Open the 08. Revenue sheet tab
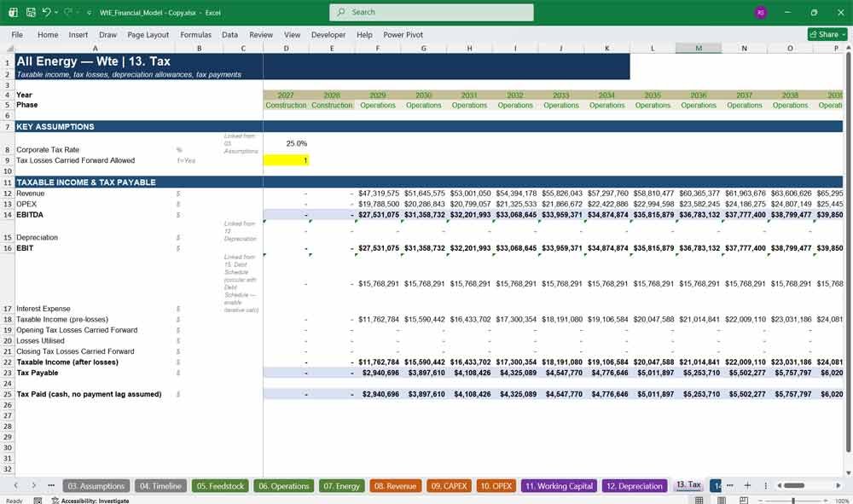The height and width of the screenshot is (504, 853). [394, 486]
